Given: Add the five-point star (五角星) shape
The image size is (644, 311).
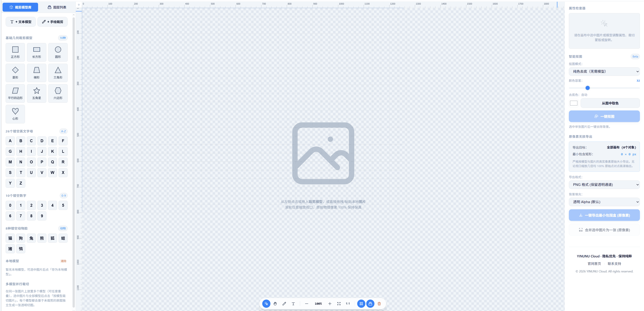Looking at the screenshot, I should coord(37,93).
